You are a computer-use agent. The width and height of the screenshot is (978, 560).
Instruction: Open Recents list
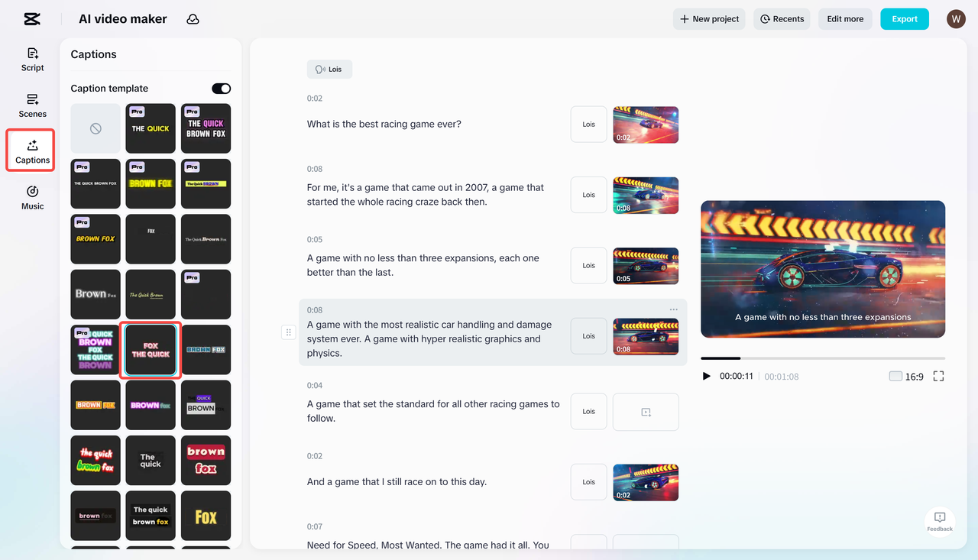point(782,19)
